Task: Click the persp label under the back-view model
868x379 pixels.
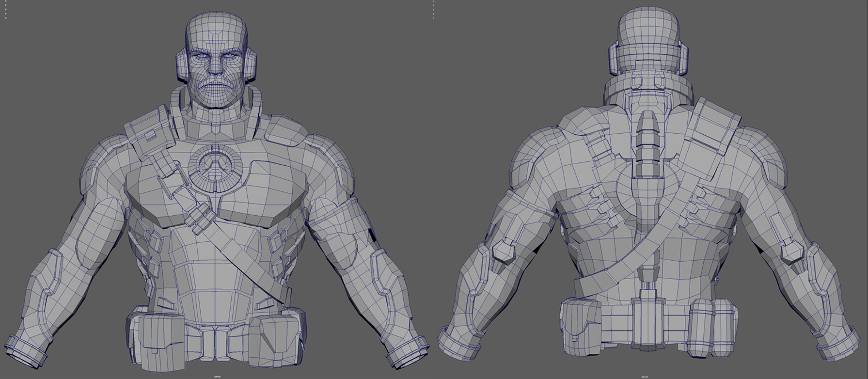Action: (644, 376)
